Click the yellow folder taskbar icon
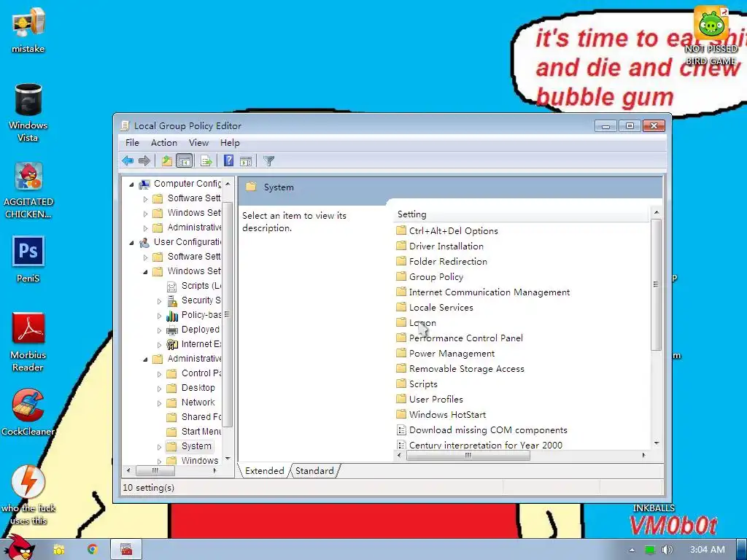747x560 pixels. [59, 550]
